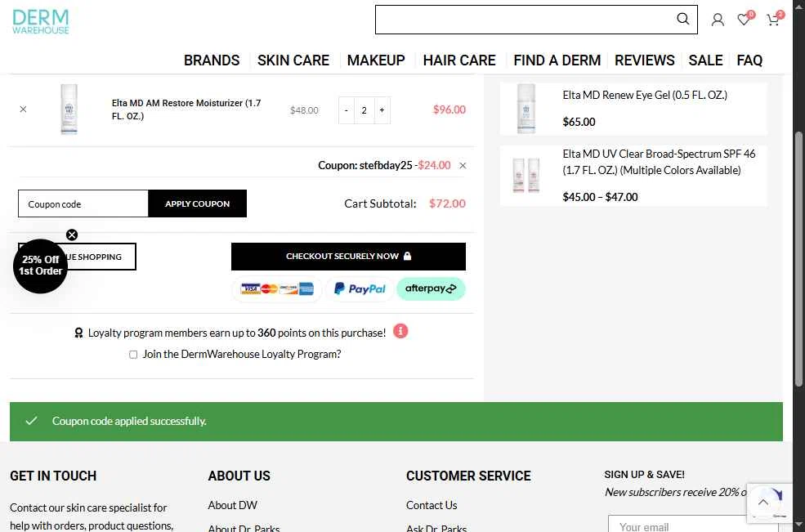Click the PayPal payment badge
This screenshot has height=532, width=805.
pyautogui.click(x=360, y=288)
